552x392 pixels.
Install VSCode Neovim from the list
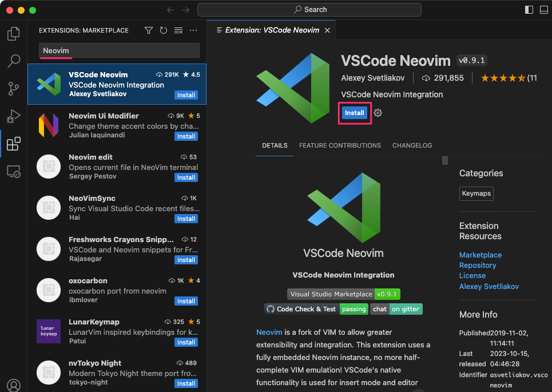(186, 95)
